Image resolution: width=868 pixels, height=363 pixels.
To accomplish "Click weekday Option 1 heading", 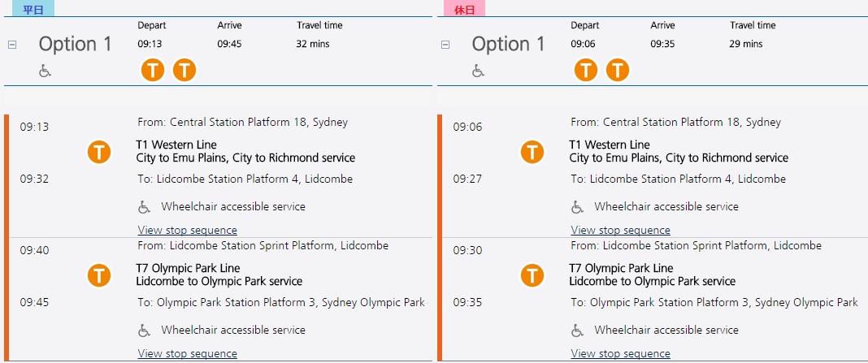I will [76, 44].
